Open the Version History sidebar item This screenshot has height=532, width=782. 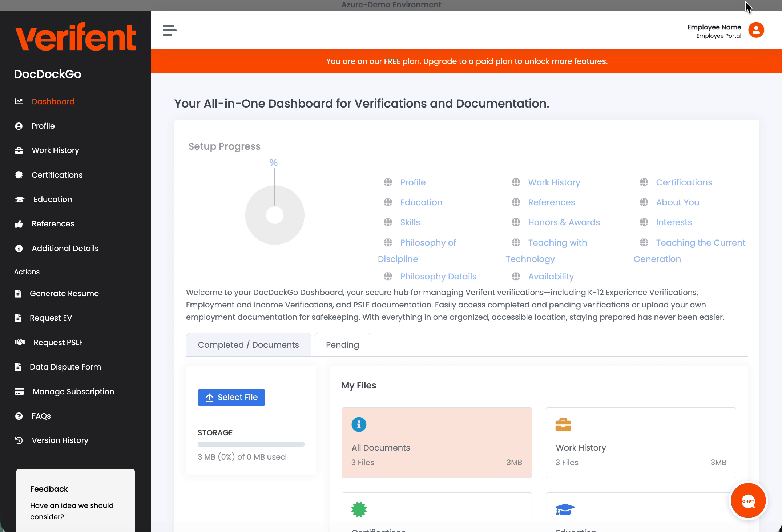pos(60,440)
